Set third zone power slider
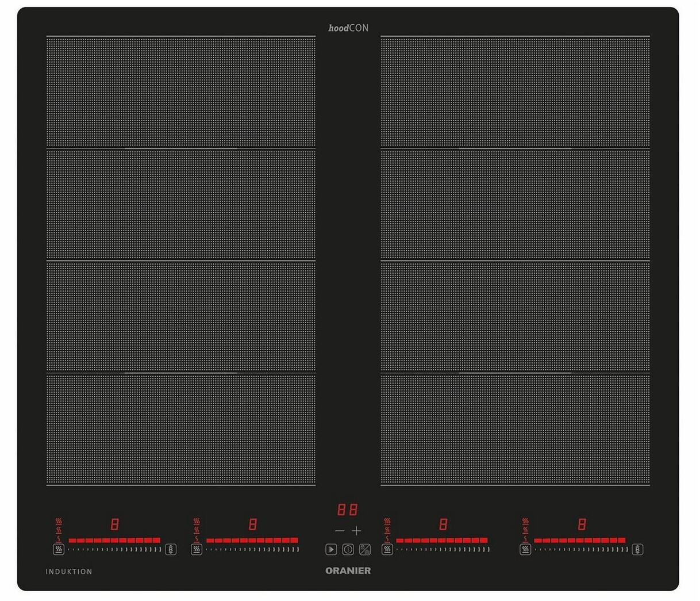The height and width of the screenshot is (601, 700). coord(442,549)
